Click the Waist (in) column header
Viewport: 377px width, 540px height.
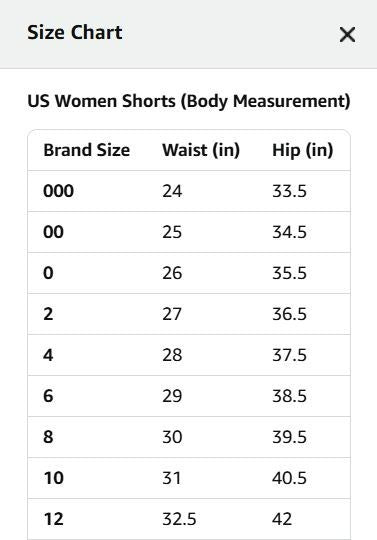click(x=201, y=150)
